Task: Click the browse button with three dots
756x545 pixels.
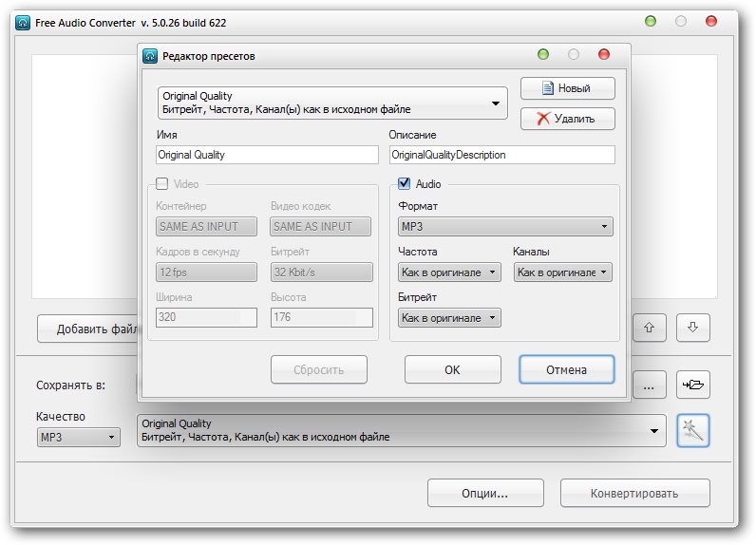Action: 649,385
